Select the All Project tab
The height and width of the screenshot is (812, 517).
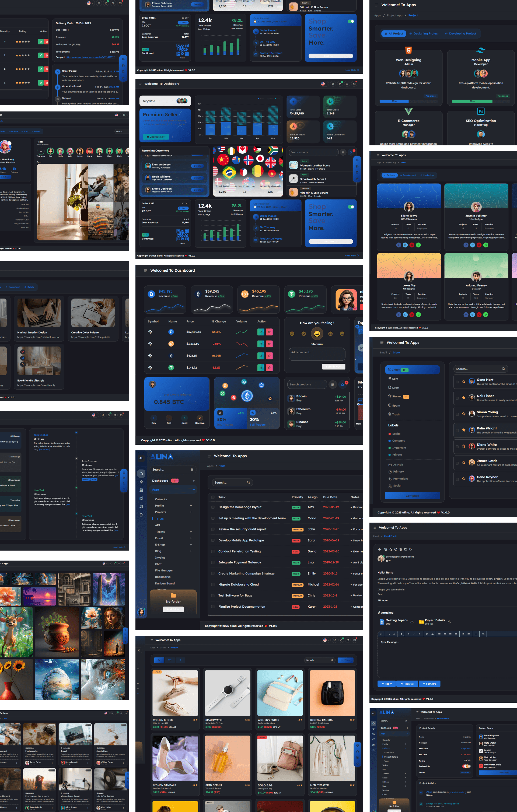pos(394,33)
